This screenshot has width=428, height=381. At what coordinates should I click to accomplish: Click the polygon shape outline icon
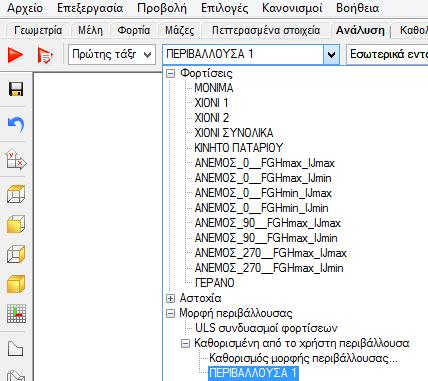(15, 349)
